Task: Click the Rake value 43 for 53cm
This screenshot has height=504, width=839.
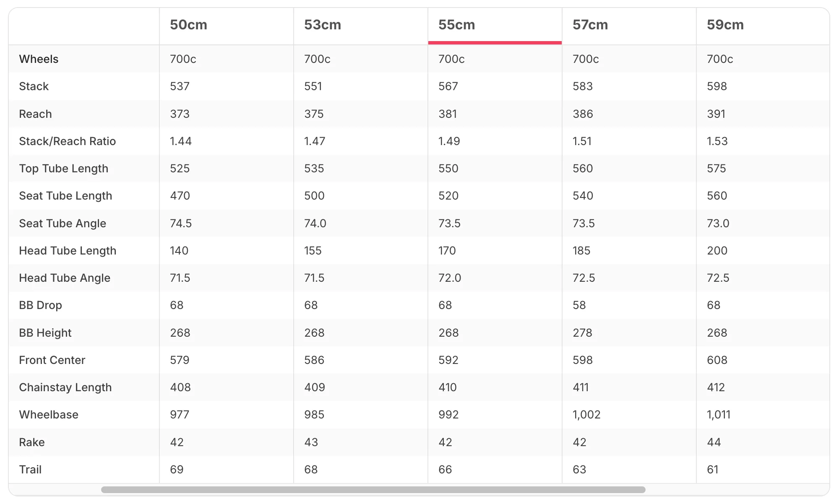Action: [311, 442]
